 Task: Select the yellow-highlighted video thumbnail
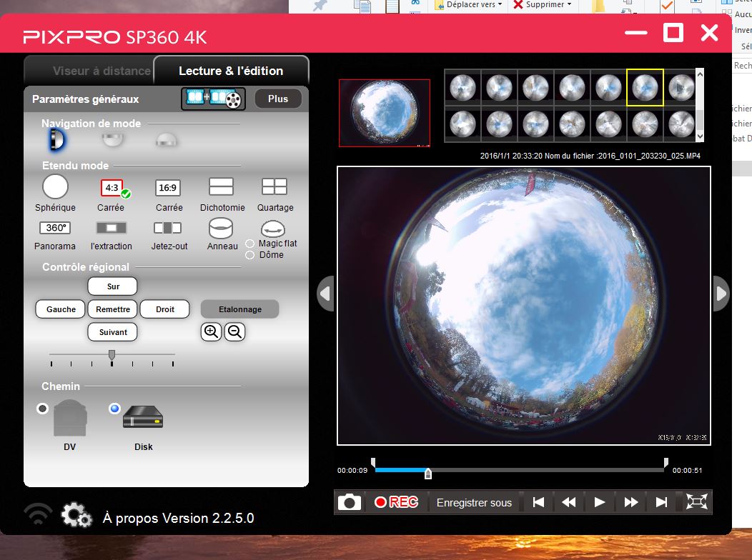tap(645, 88)
